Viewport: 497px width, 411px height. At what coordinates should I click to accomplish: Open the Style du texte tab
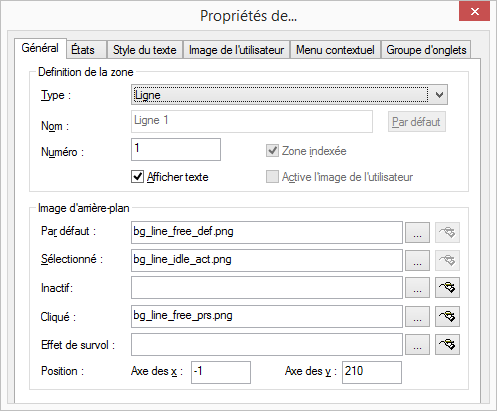(145, 50)
